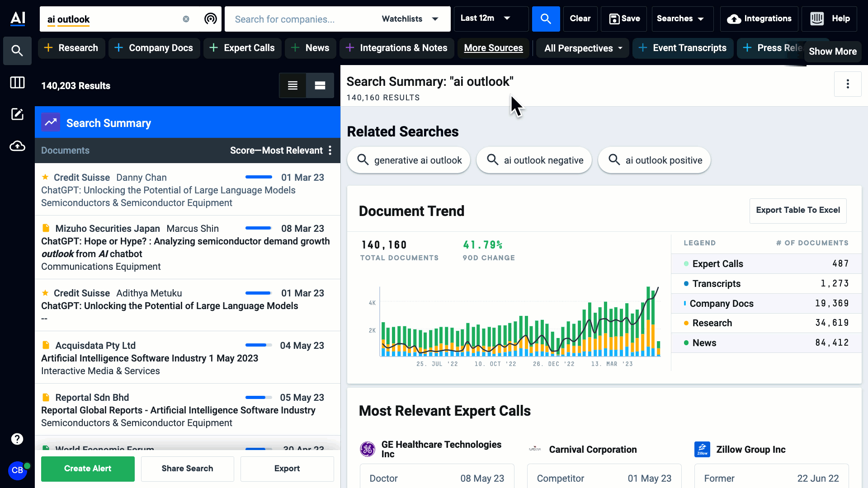Open the Help menu
The height and width of the screenshot is (488, 868).
829,19
